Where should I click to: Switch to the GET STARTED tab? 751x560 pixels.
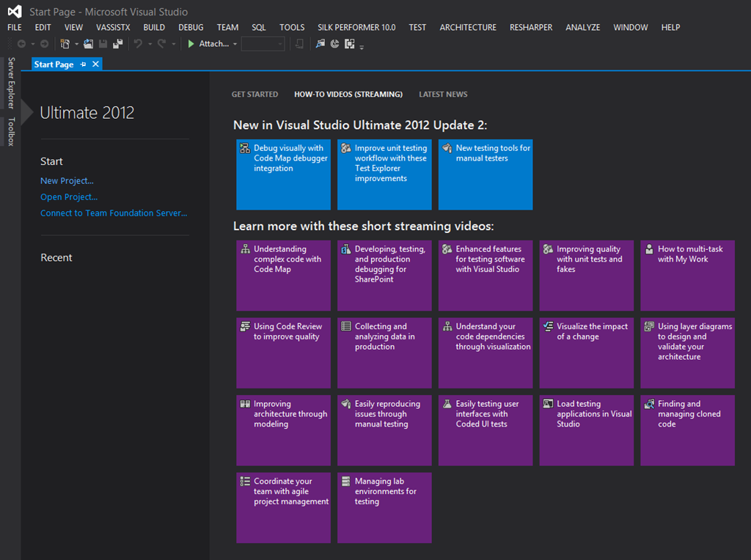(254, 94)
